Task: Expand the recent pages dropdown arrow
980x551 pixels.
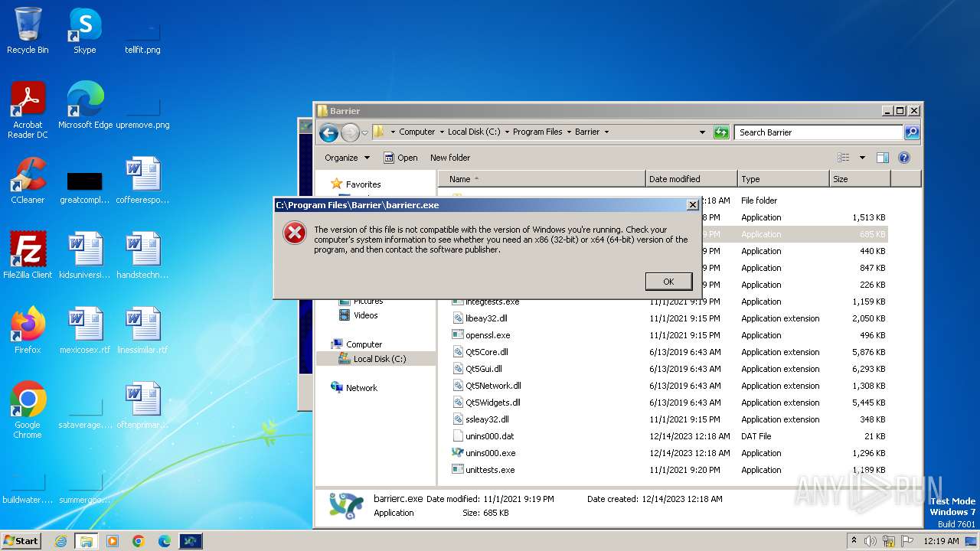Action: tap(365, 132)
